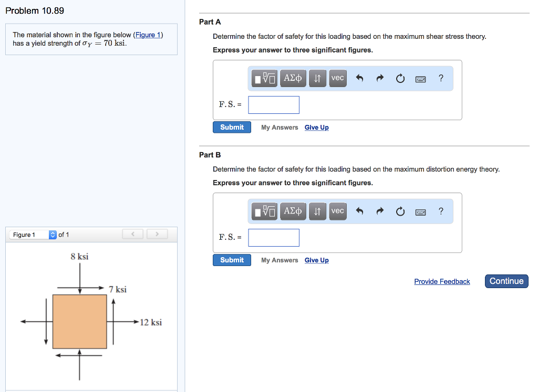The image size is (538, 392).
Task: Click the undo arrow in Part A toolbar
Action: [x=359, y=78]
